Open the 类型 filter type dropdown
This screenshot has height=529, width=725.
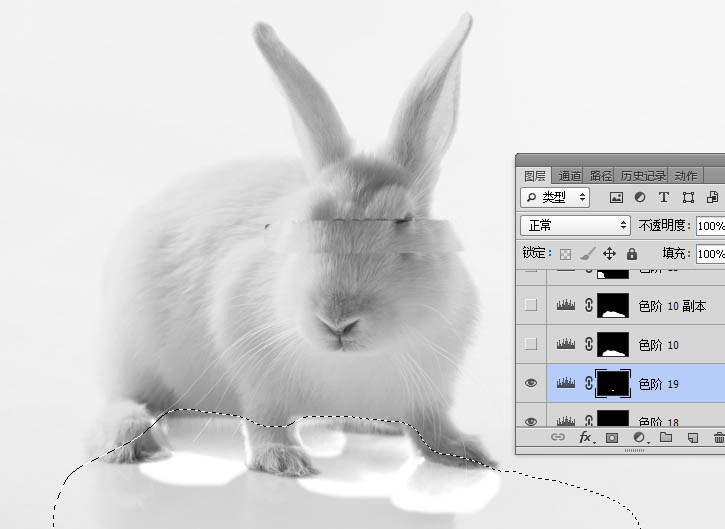pos(556,197)
